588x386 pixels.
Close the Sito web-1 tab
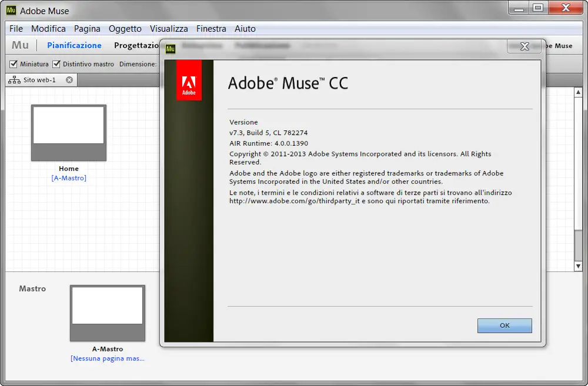69,80
